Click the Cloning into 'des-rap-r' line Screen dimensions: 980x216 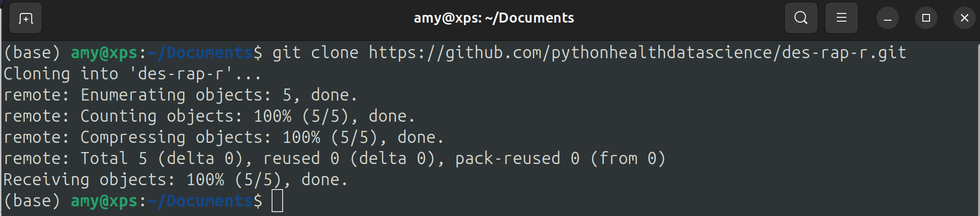click(x=132, y=74)
